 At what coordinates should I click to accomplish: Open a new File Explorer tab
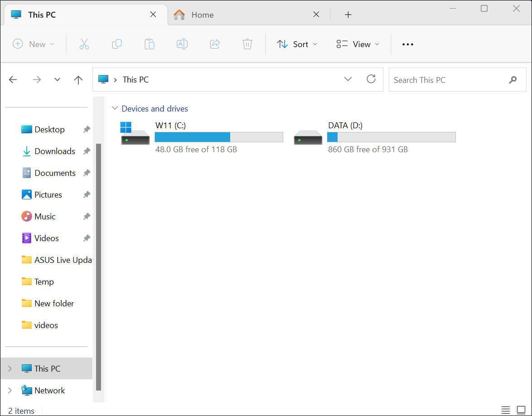pos(348,15)
